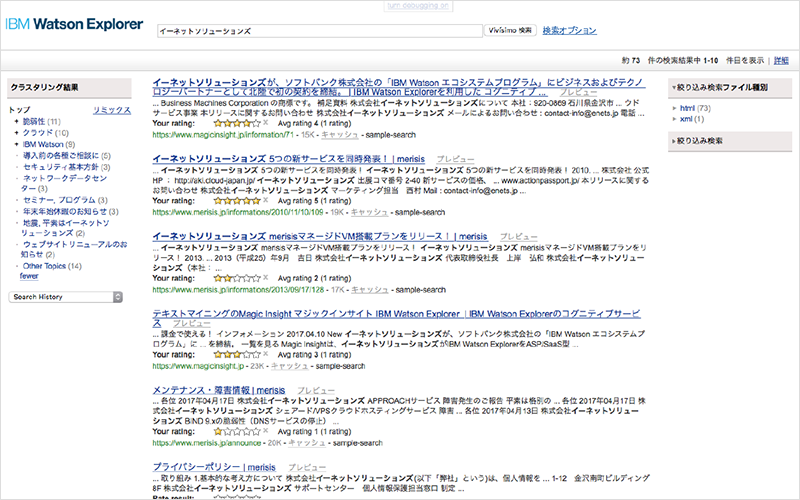
Task: Rate the マネージドVM result five stars
Action: click(x=257, y=279)
